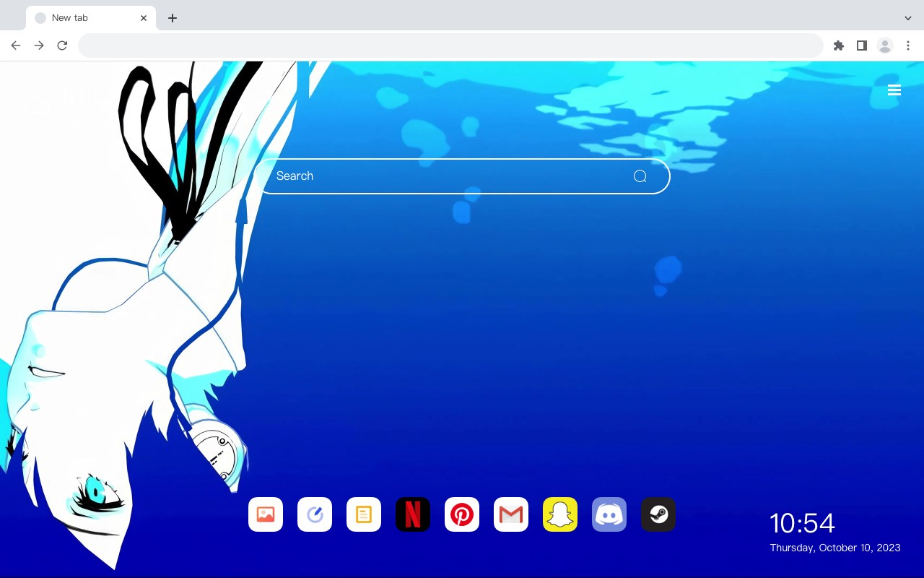Screen dimensions: 924x578
Task: Open the Snapchat shortcut
Action: pyautogui.click(x=560, y=514)
